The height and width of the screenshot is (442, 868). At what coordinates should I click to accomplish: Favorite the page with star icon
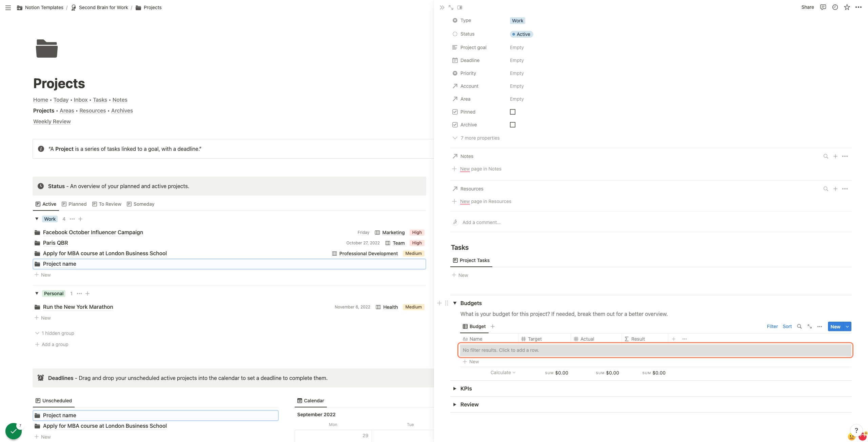[847, 7]
